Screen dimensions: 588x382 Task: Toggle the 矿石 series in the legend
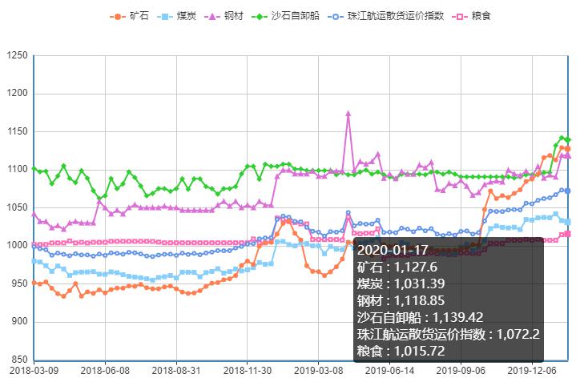[x=129, y=16]
